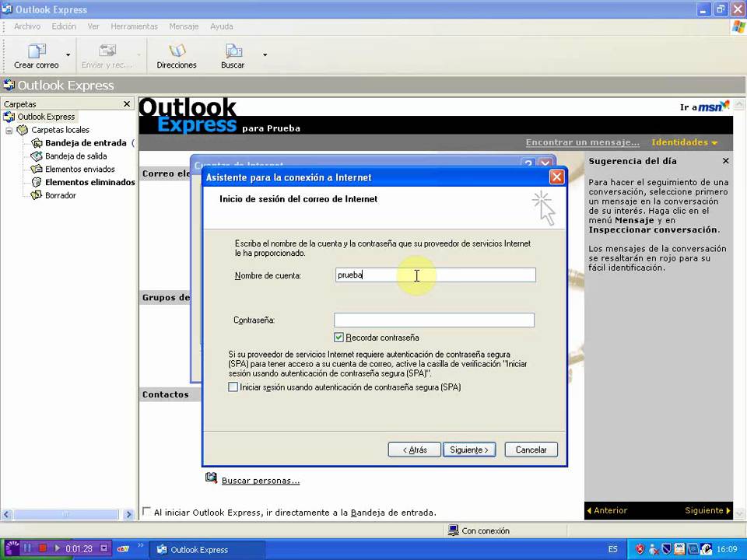This screenshot has width=747, height=560.
Task: Close the Asistente para la conexión dialog
Action: click(x=556, y=177)
